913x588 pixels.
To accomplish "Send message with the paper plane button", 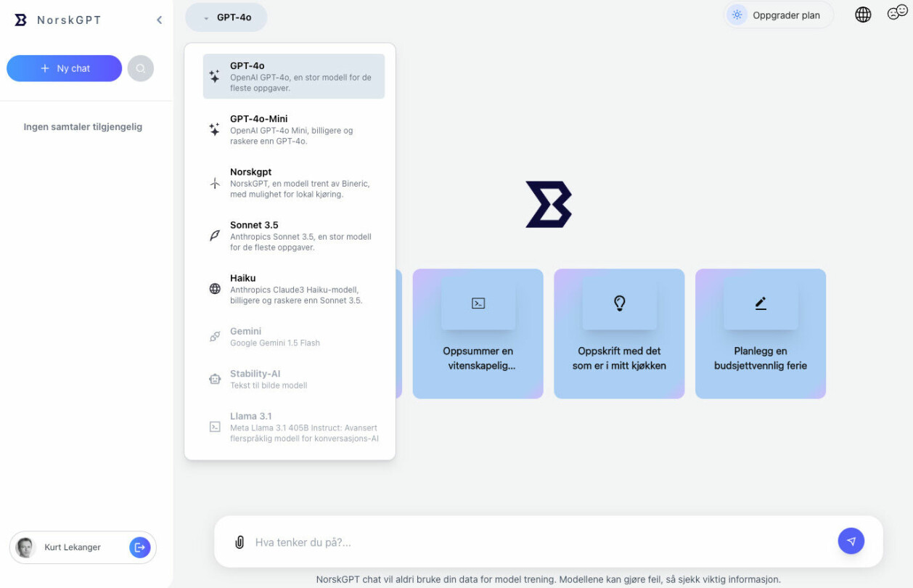I will (851, 542).
